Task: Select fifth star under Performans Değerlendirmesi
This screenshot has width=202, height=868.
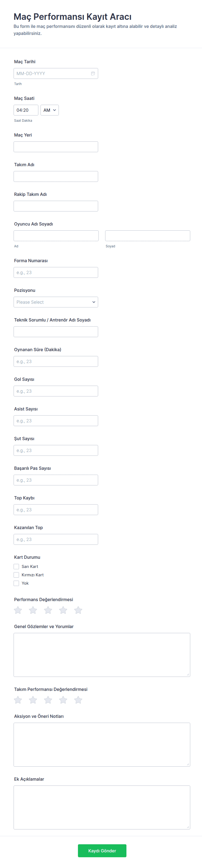Action: (x=78, y=610)
